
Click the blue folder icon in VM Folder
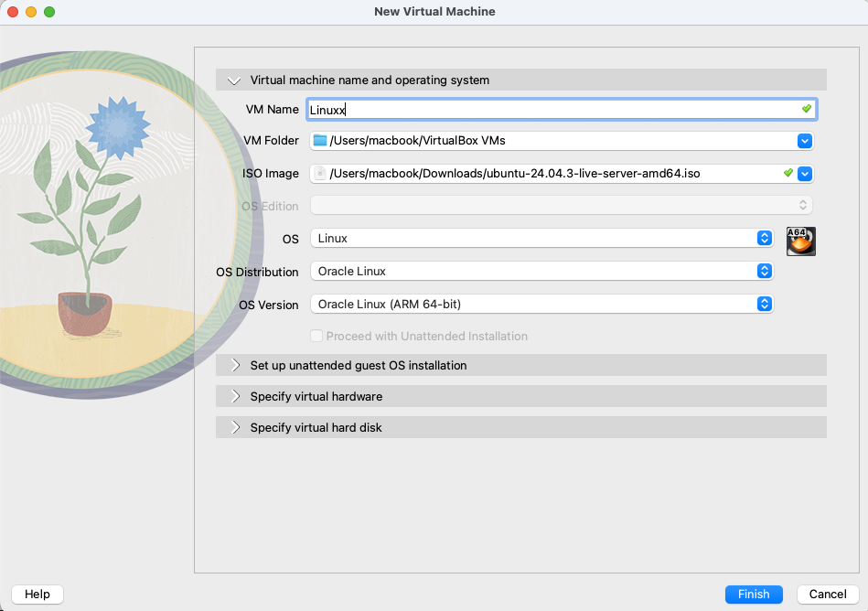pos(320,141)
